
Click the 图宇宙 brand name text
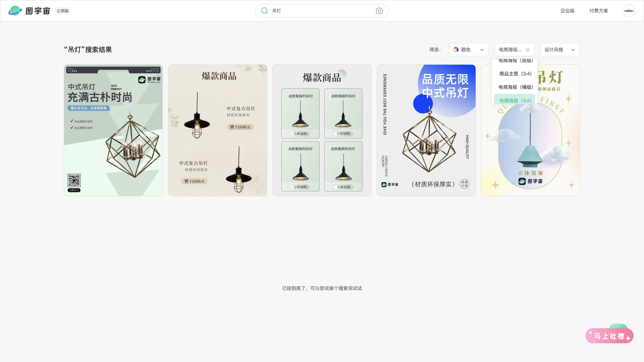tap(38, 11)
